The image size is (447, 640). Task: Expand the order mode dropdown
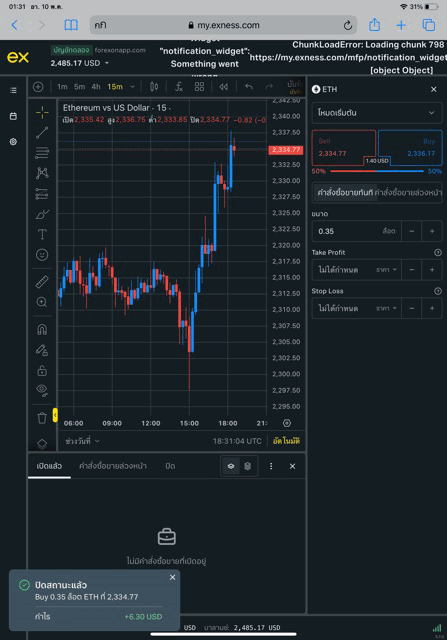click(x=377, y=113)
